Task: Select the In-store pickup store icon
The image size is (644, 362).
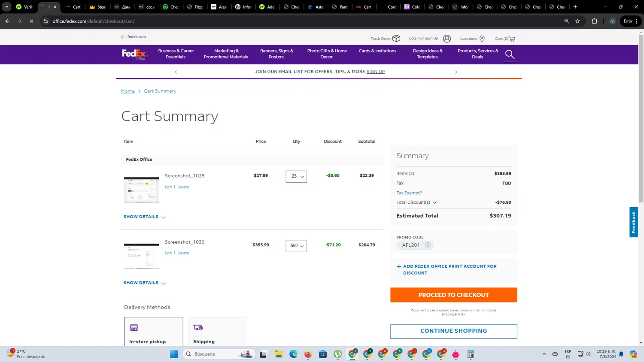Action: coord(134,328)
